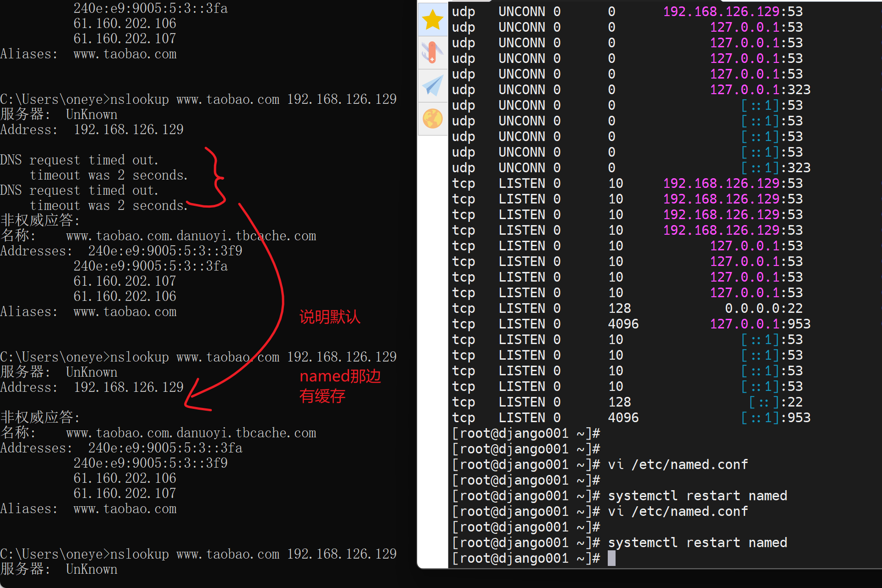
Task: Click the second '非权威应答:' heading line
Action: tap(40, 417)
